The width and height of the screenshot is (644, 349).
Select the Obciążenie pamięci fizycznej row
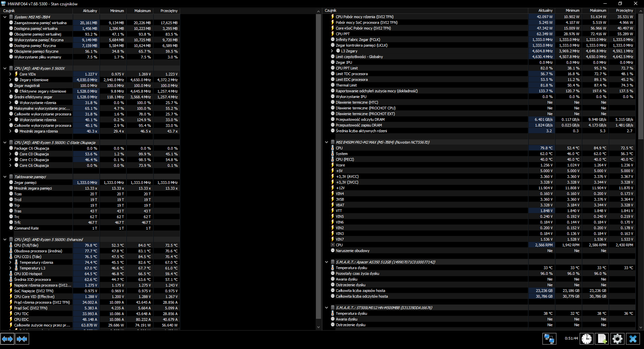coord(90,51)
